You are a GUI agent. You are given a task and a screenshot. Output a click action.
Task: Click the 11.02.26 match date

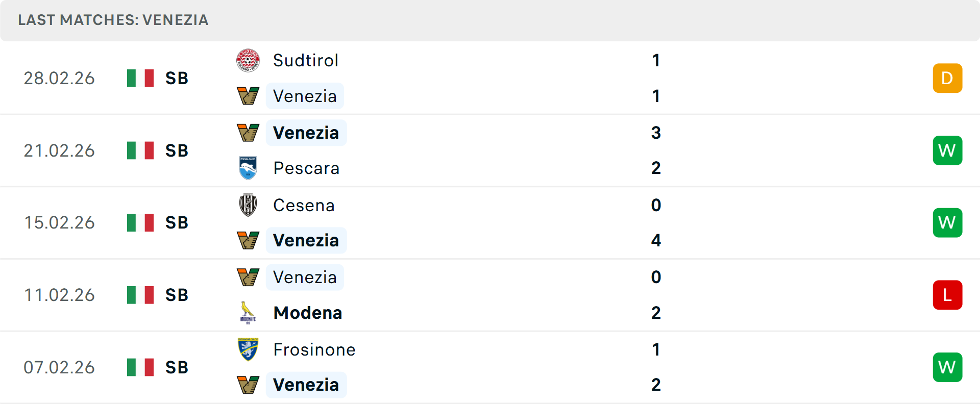click(59, 295)
